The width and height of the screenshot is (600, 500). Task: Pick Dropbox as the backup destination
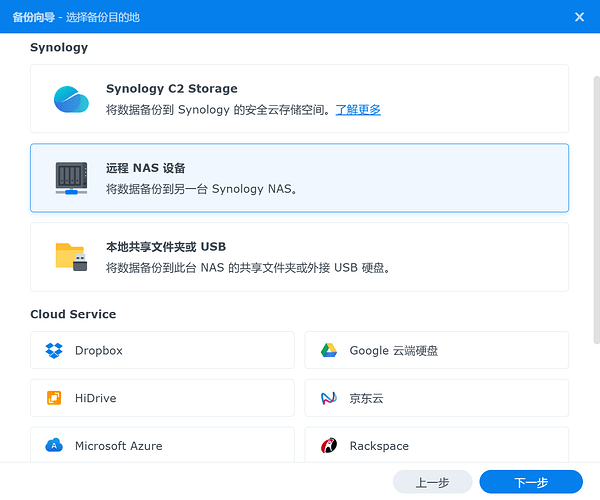point(162,351)
